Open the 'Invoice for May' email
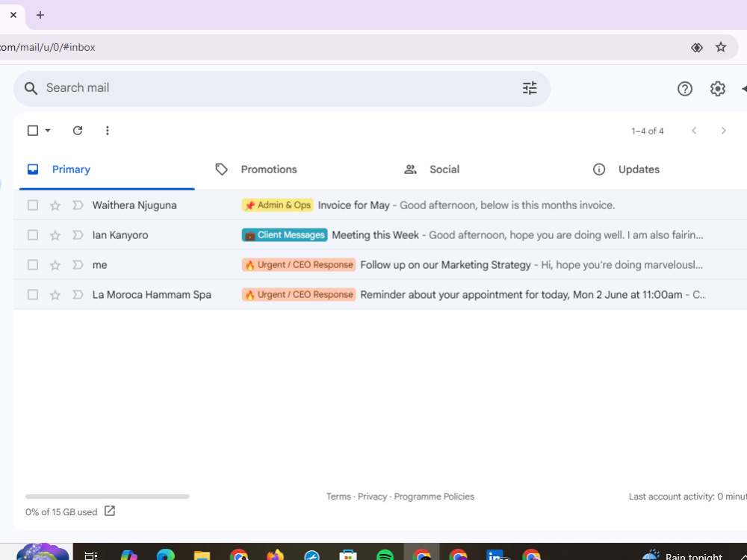The width and height of the screenshot is (747, 560). click(353, 205)
